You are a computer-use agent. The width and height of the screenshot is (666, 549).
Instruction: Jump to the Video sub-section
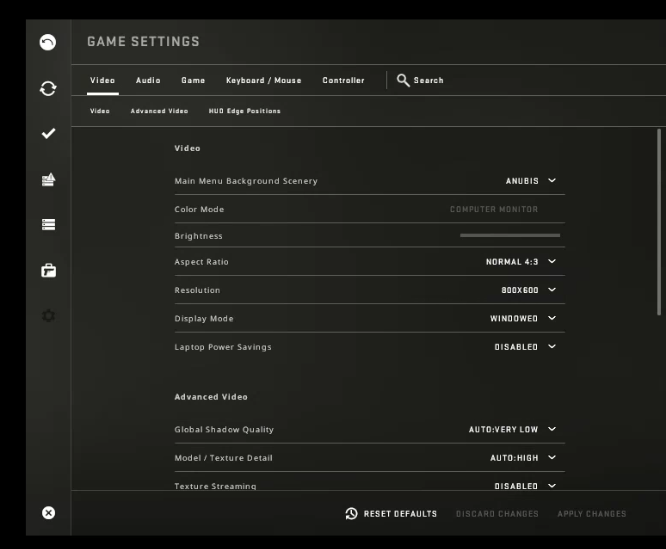point(100,111)
